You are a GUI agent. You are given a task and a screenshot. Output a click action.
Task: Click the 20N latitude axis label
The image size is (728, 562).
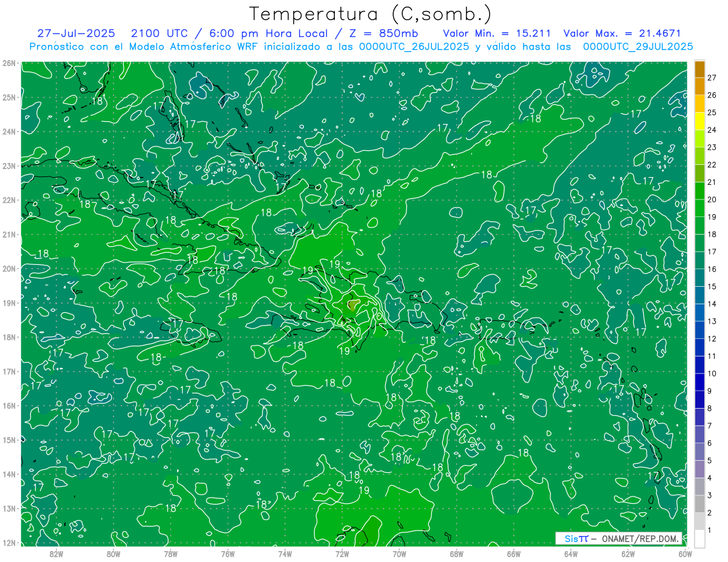(x=9, y=269)
